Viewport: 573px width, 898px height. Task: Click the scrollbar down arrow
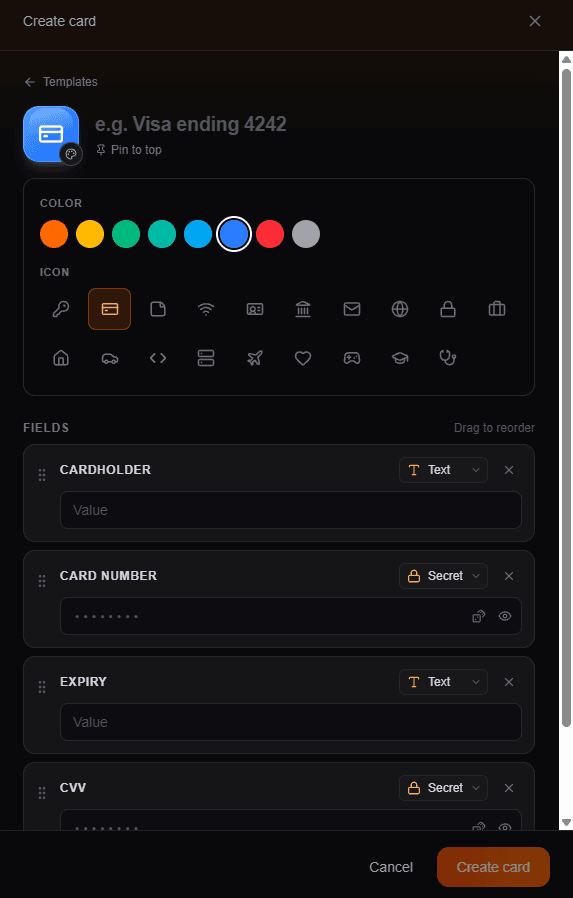[566, 823]
